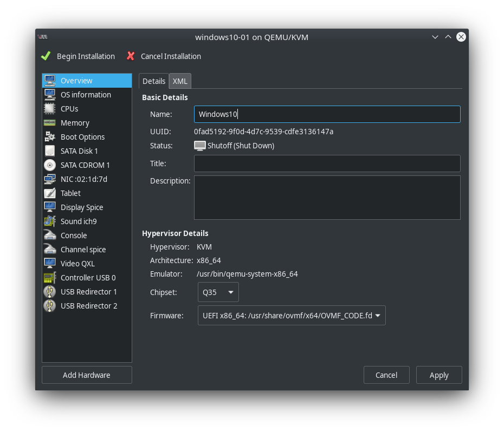Select Sound ich9 entry
This screenshot has height=432, width=504.
(87, 221)
